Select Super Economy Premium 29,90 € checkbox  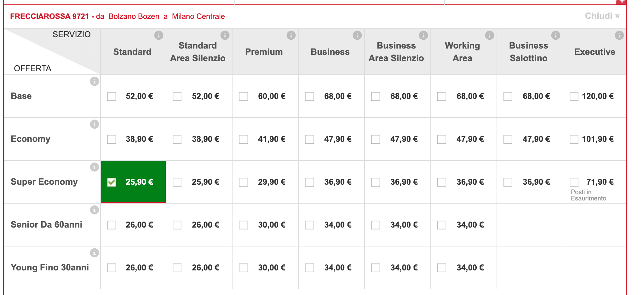pyautogui.click(x=243, y=182)
